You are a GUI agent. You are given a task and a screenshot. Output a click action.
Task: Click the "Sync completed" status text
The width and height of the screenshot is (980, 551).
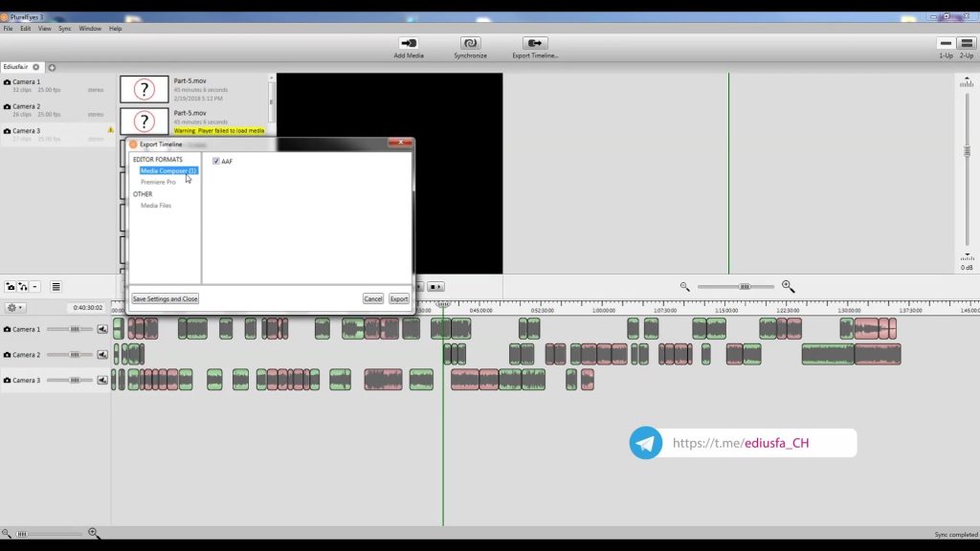point(956,535)
